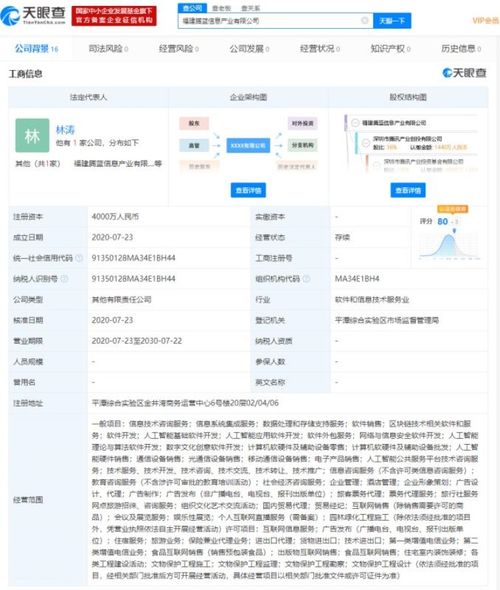This screenshot has width=500, height=590.
Task: Select the 查老板 search tab
Action: [221, 8]
